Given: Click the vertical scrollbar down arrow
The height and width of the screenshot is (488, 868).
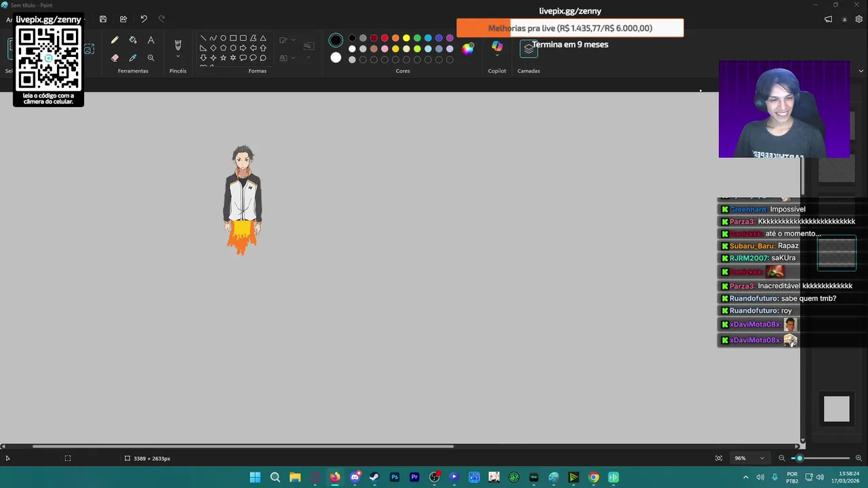Looking at the screenshot, I should coord(803,441).
